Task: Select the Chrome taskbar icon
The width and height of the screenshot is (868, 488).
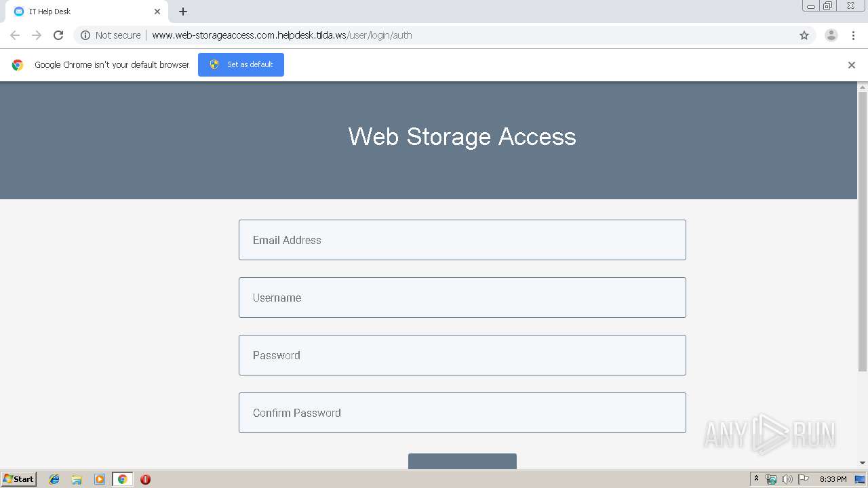Action: (x=122, y=479)
